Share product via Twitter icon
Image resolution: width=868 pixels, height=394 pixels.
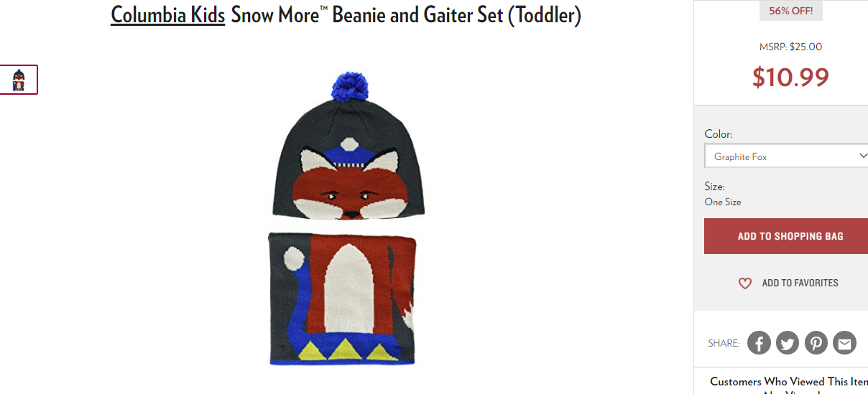coord(788,343)
